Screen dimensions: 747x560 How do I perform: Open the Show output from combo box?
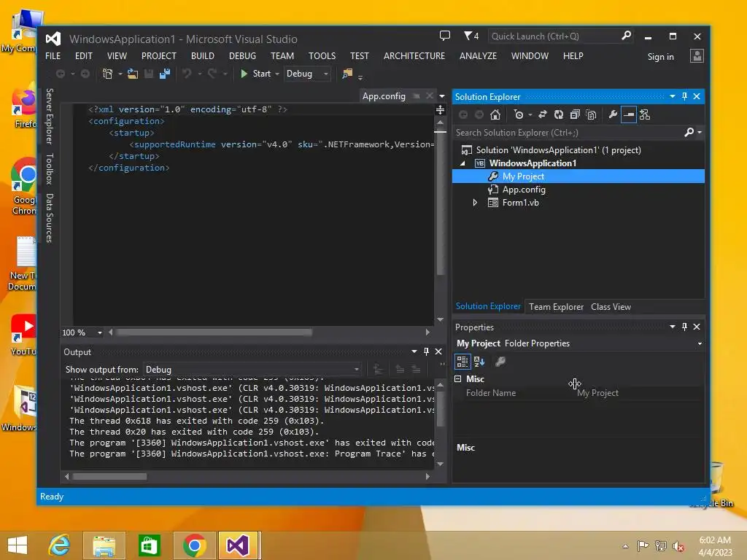coord(252,370)
